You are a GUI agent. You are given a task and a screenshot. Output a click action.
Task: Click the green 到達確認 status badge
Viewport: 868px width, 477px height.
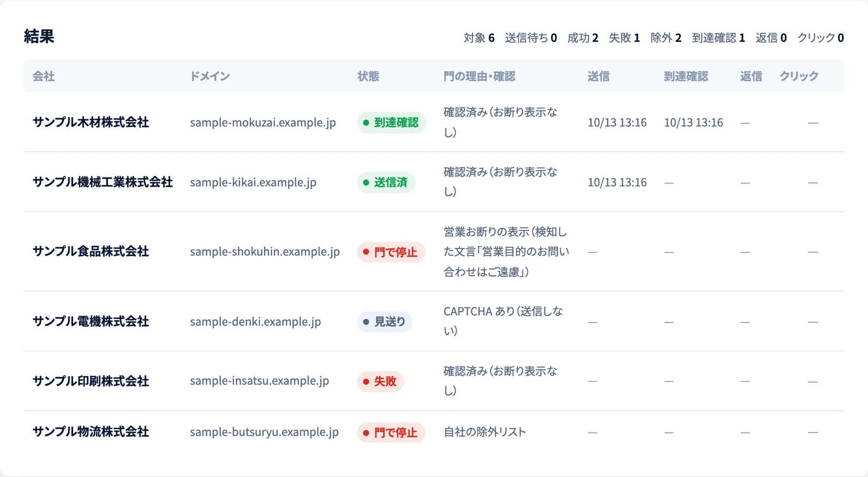point(391,123)
